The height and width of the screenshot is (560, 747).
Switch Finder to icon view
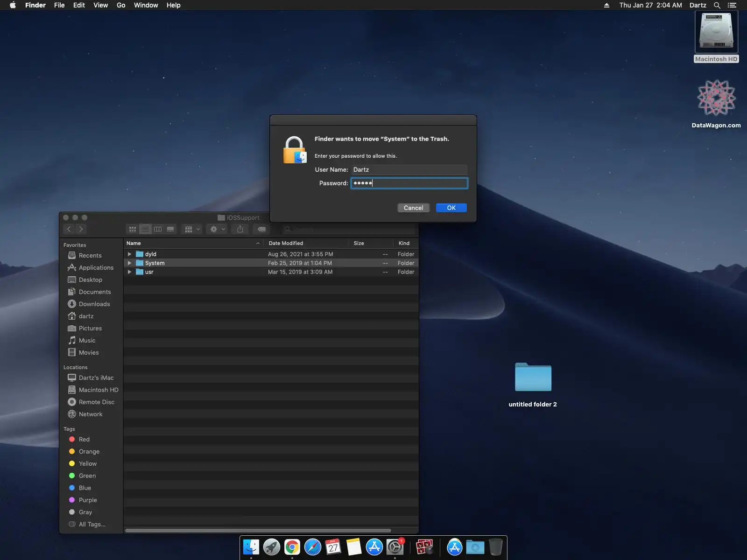coord(133,229)
